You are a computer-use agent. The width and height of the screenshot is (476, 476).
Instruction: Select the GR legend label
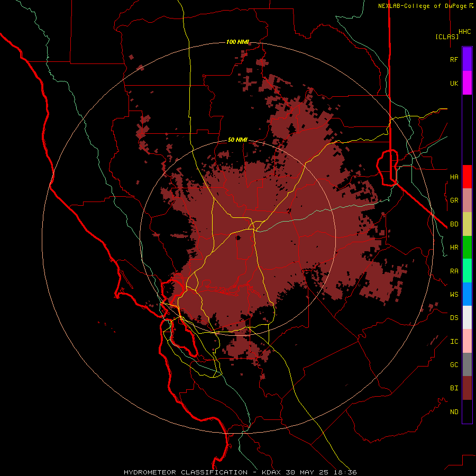[x=454, y=200]
